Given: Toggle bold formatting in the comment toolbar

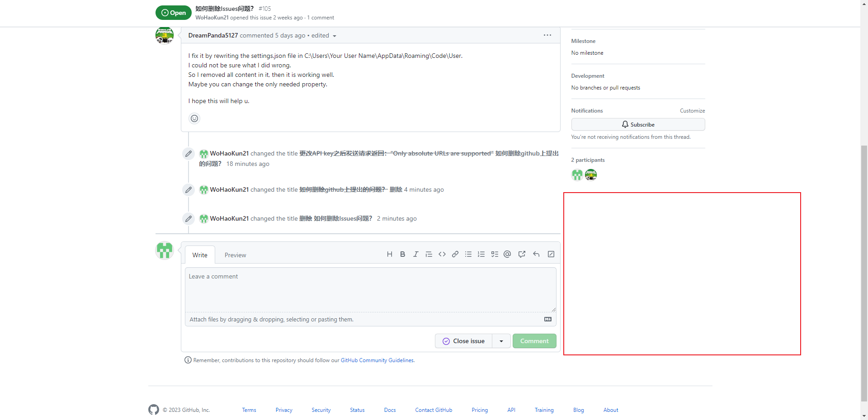Looking at the screenshot, I should tap(402, 254).
